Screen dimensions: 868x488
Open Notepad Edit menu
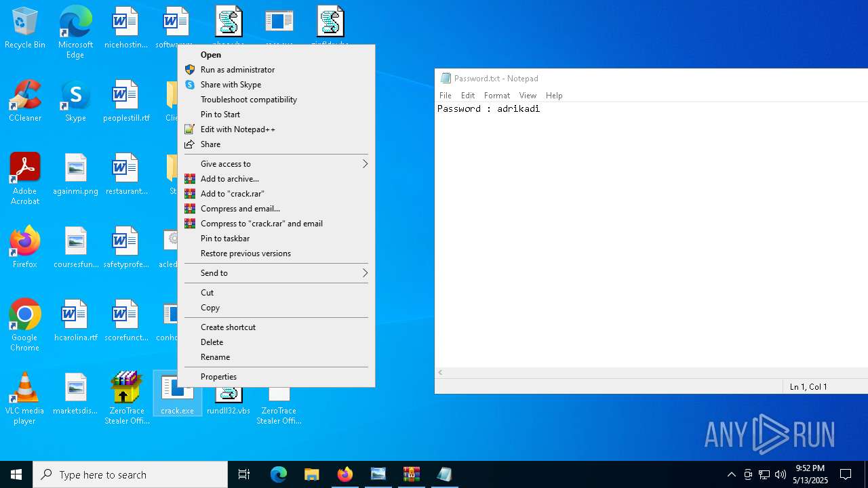click(468, 96)
